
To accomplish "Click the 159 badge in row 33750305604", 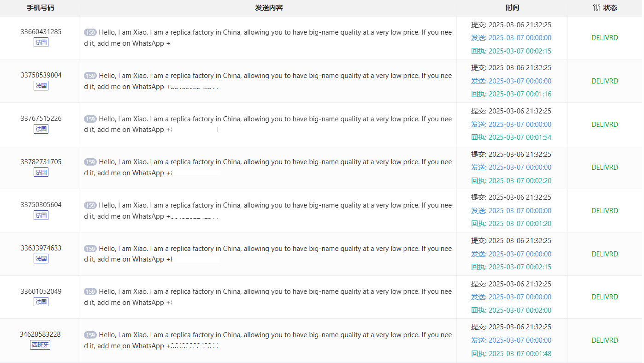I will (x=90, y=205).
